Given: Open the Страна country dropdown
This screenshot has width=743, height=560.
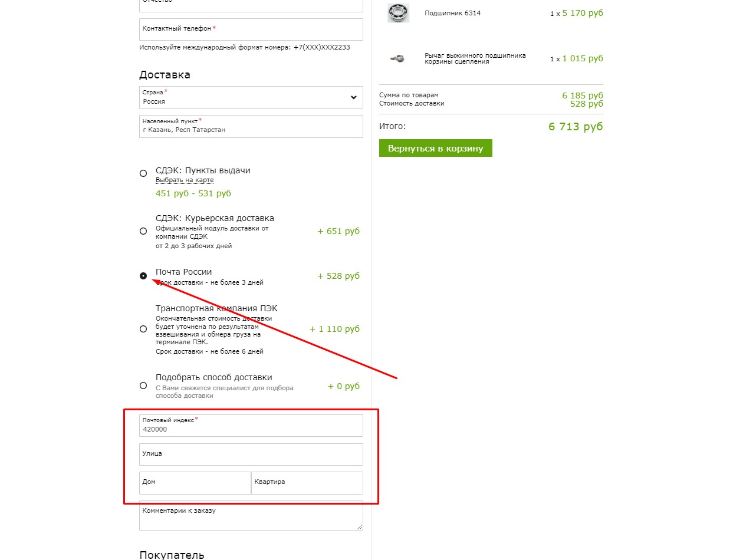Looking at the screenshot, I should [x=251, y=97].
